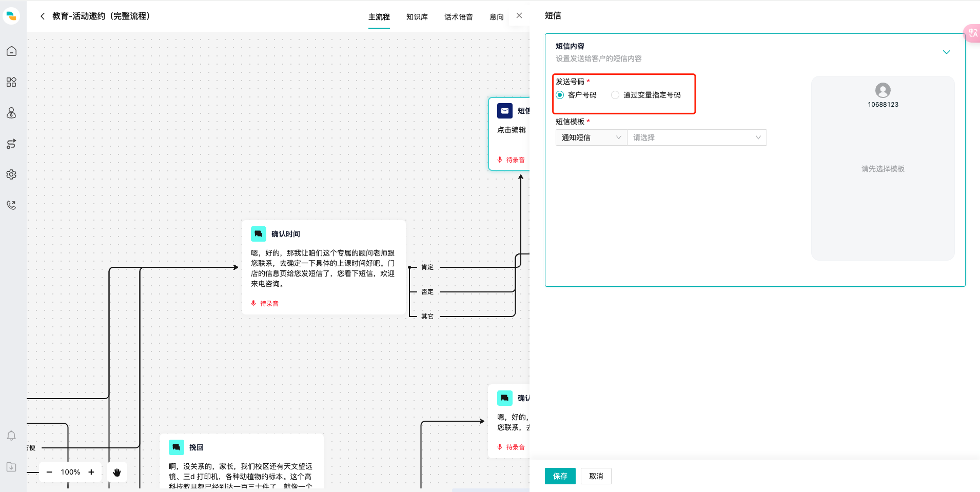Click the translate badge at the top right

(972, 33)
